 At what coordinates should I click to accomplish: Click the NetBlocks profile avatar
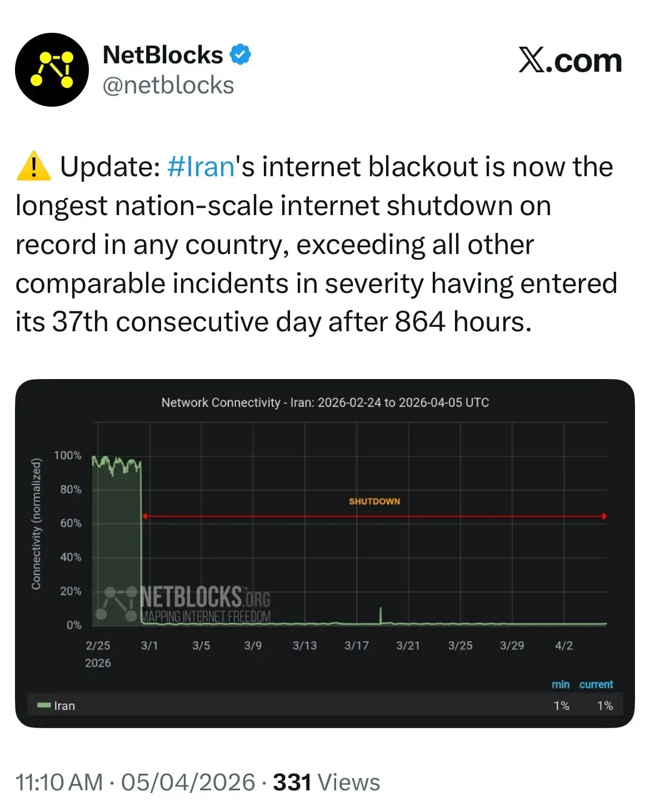[x=52, y=70]
